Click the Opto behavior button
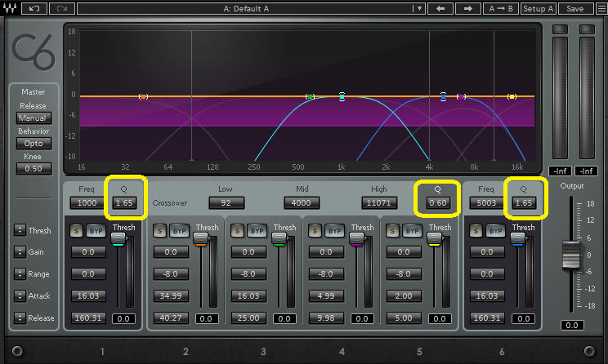 [x=34, y=143]
